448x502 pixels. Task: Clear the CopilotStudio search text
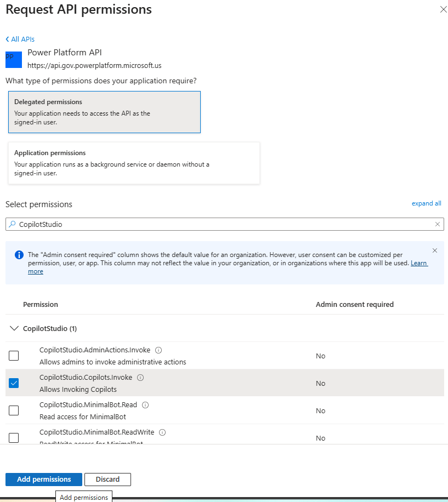[x=438, y=224]
